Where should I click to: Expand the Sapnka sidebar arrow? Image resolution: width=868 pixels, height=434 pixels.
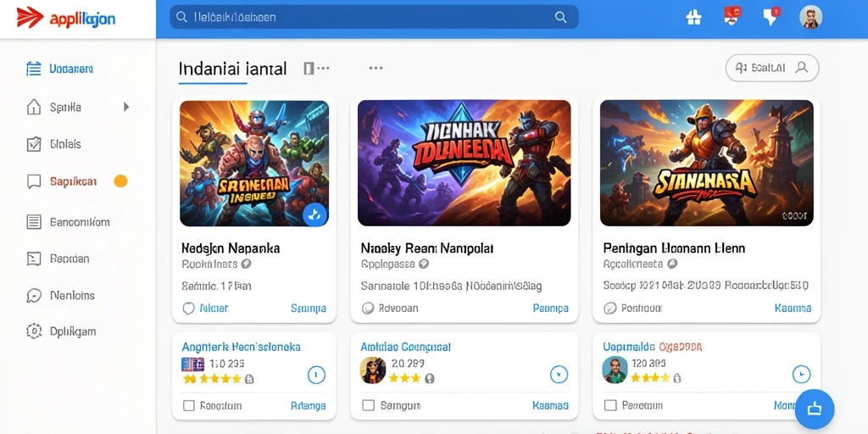tap(126, 107)
